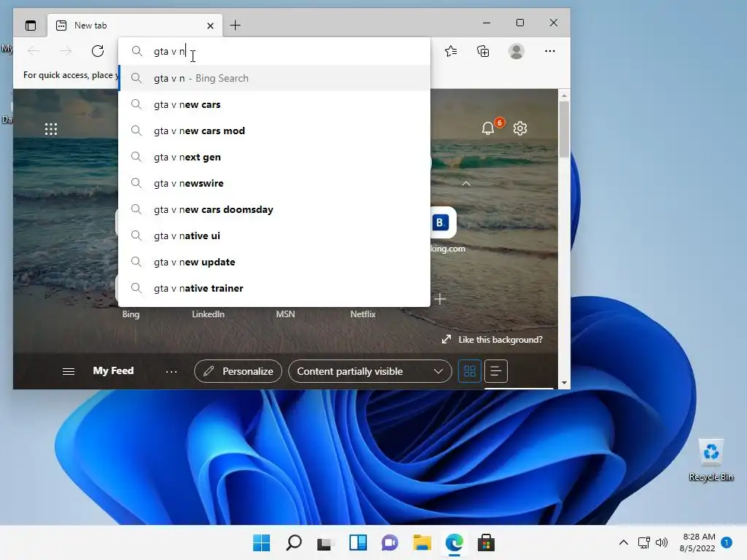Image resolution: width=747 pixels, height=560 pixels.
Task: Open the Netflix quick link
Action: point(363,314)
